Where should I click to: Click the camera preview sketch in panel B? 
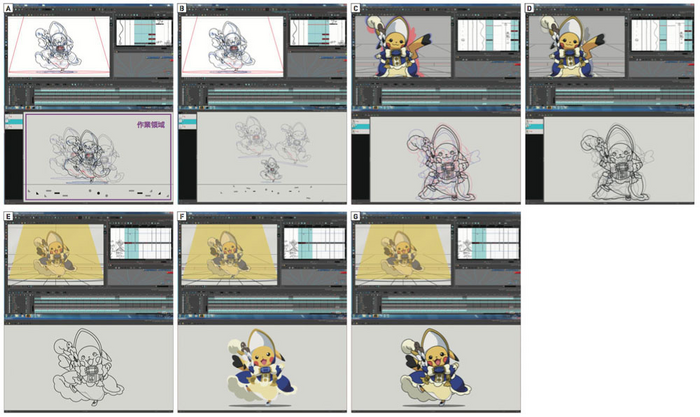pyautogui.click(x=232, y=47)
